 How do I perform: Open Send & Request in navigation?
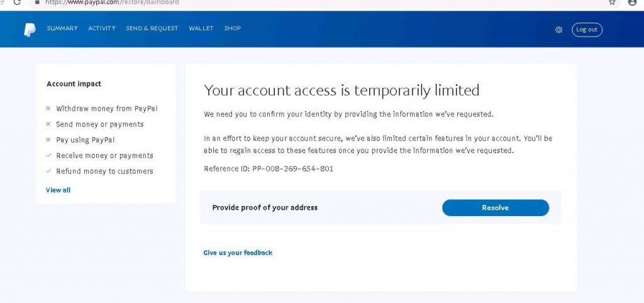(x=152, y=28)
